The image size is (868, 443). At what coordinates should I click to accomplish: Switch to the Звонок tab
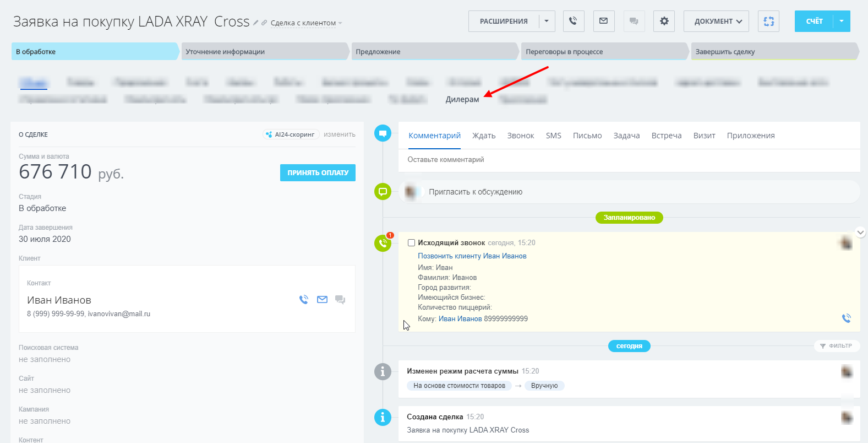tap(521, 136)
